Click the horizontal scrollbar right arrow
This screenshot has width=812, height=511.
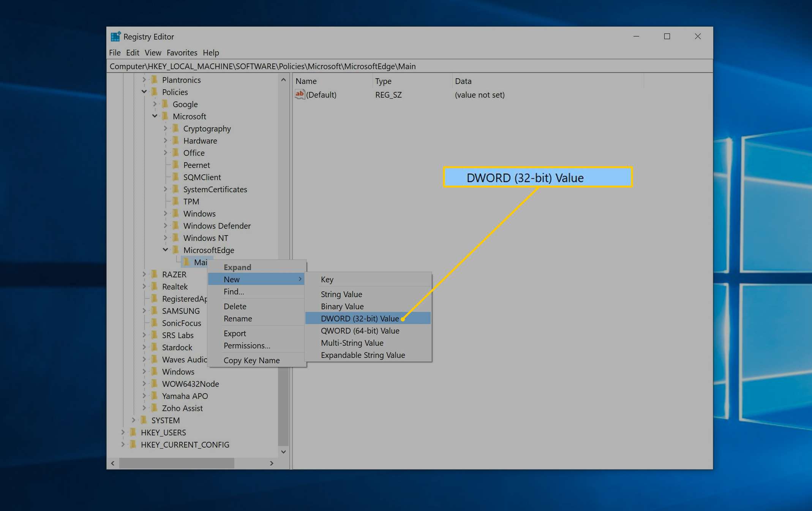pyautogui.click(x=272, y=463)
